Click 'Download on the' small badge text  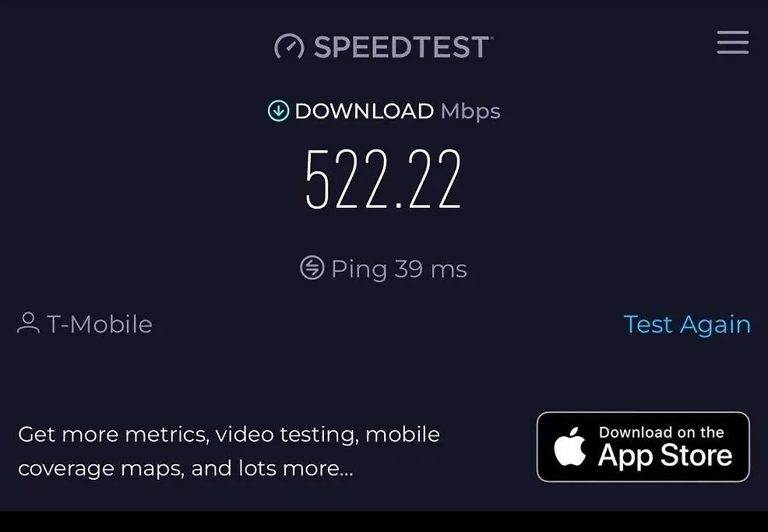661,432
